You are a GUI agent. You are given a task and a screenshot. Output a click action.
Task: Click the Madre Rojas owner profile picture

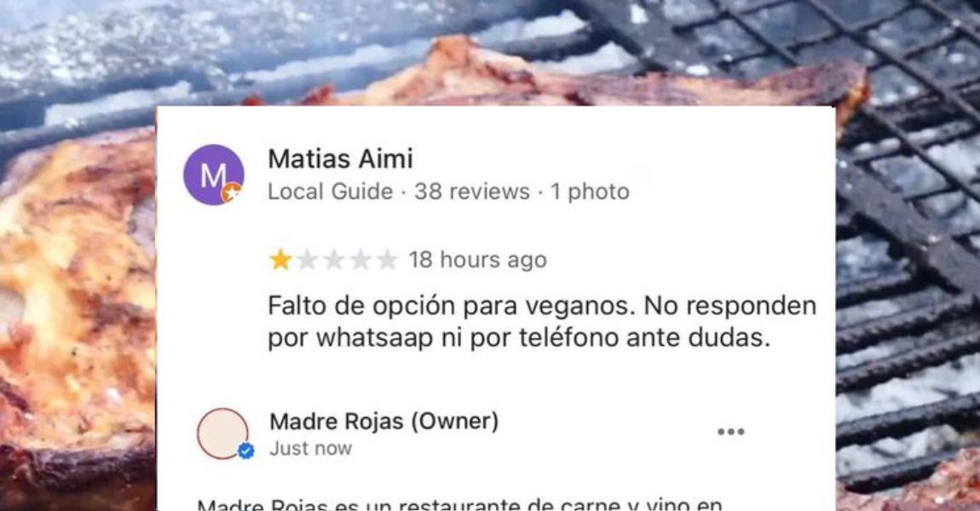222,433
